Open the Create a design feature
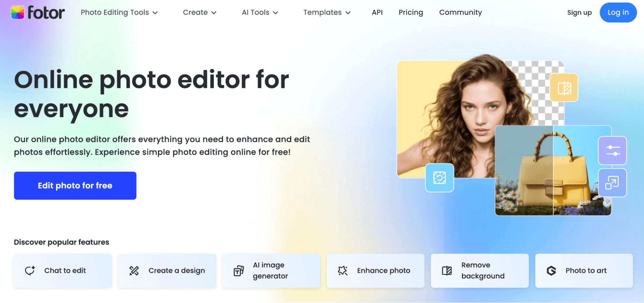Image resolution: width=644 pixels, height=303 pixels. point(167,270)
